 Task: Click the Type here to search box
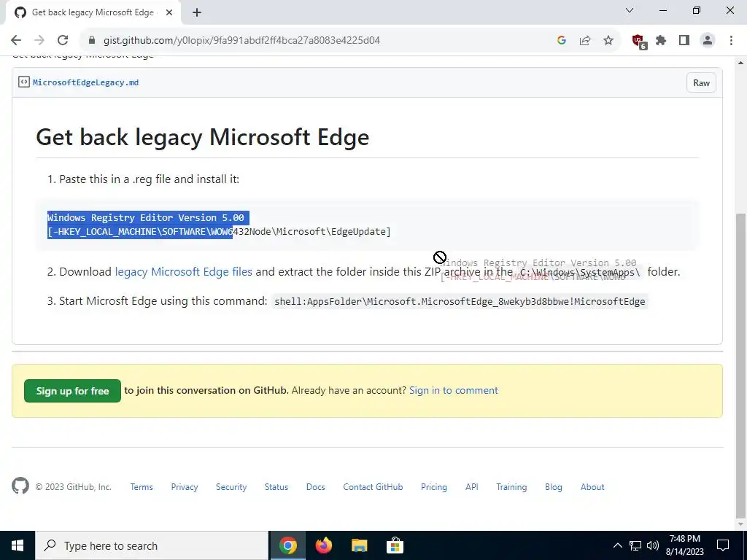pos(152,545)
